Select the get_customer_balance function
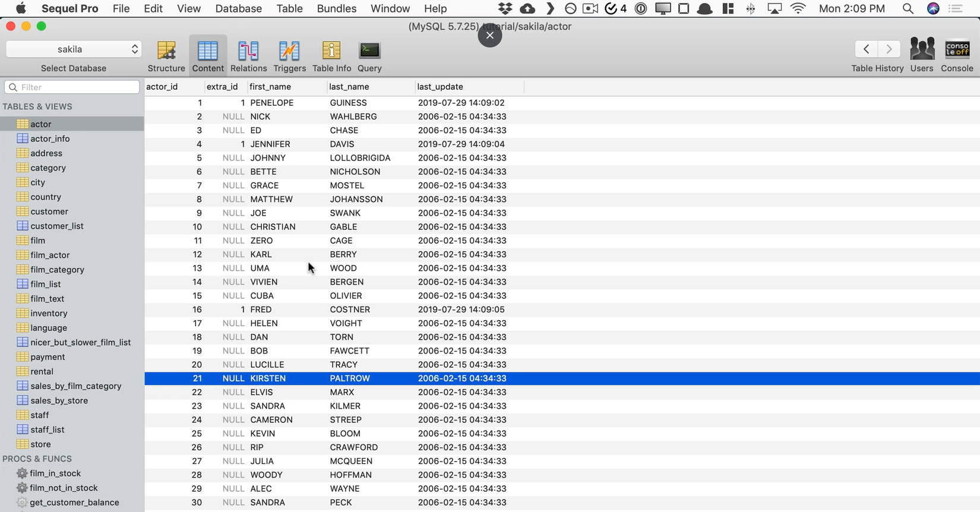980x512 pixels. (72, 502)
